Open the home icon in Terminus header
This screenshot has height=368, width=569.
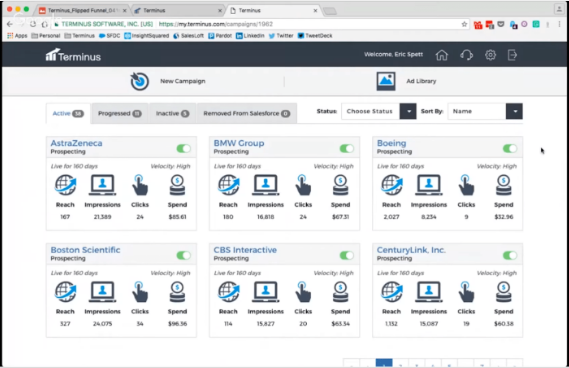coord(442,55)
